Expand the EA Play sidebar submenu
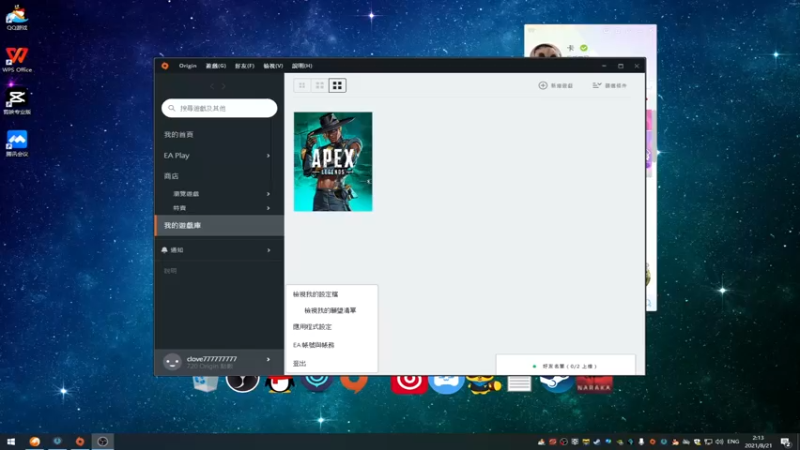The width and height of the screenshot is (800, 450). click(268, 156)
